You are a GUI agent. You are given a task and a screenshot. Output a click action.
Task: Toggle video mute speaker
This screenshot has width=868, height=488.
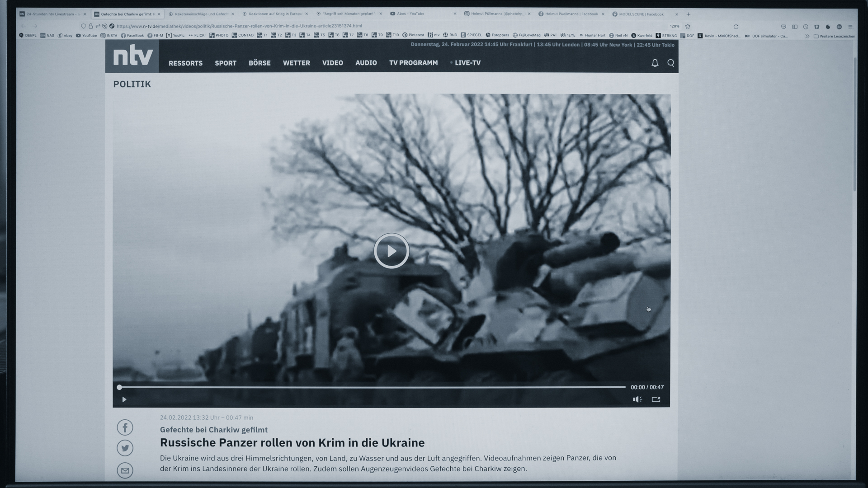click(637, 399)
